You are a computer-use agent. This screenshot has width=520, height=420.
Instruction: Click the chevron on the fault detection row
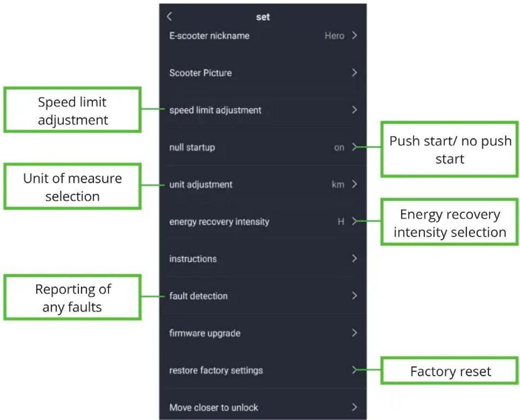[354, 296]
